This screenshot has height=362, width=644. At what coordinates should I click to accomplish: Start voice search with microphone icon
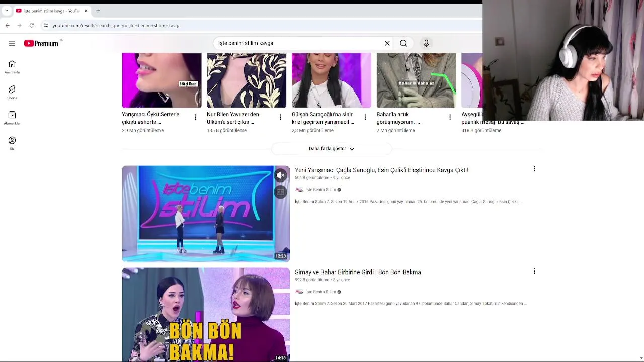pyautogui.click(x=426, y=43)
